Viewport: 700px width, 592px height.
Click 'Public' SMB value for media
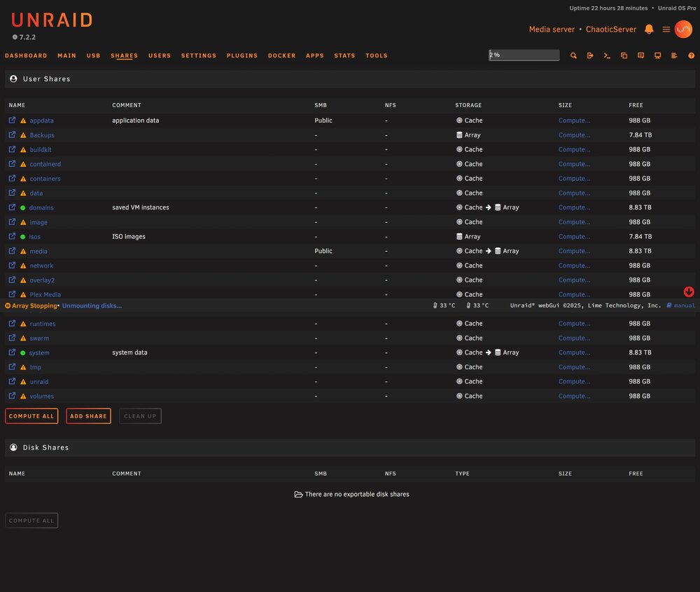pos(323,251)
